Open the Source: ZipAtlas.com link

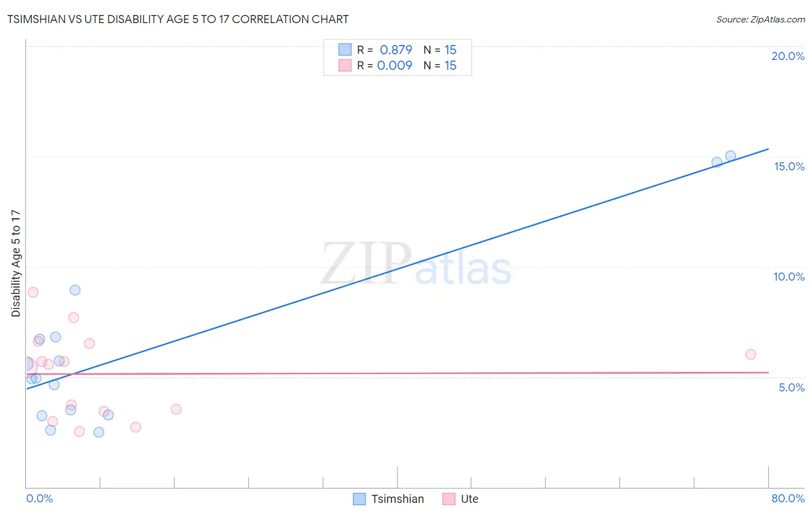(761, 19)
